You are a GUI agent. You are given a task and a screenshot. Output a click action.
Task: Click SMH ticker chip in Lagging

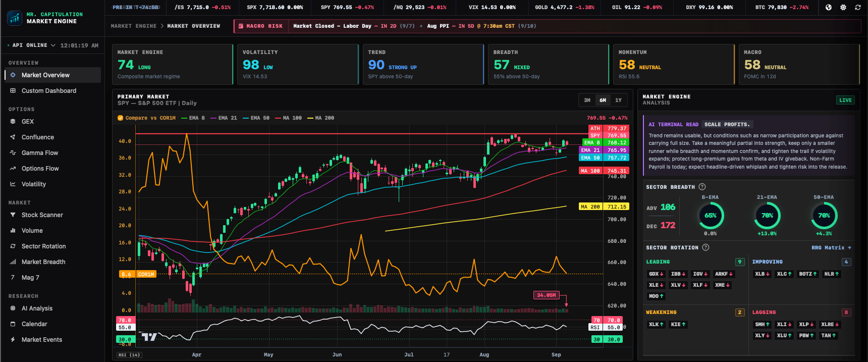(762, 325)
